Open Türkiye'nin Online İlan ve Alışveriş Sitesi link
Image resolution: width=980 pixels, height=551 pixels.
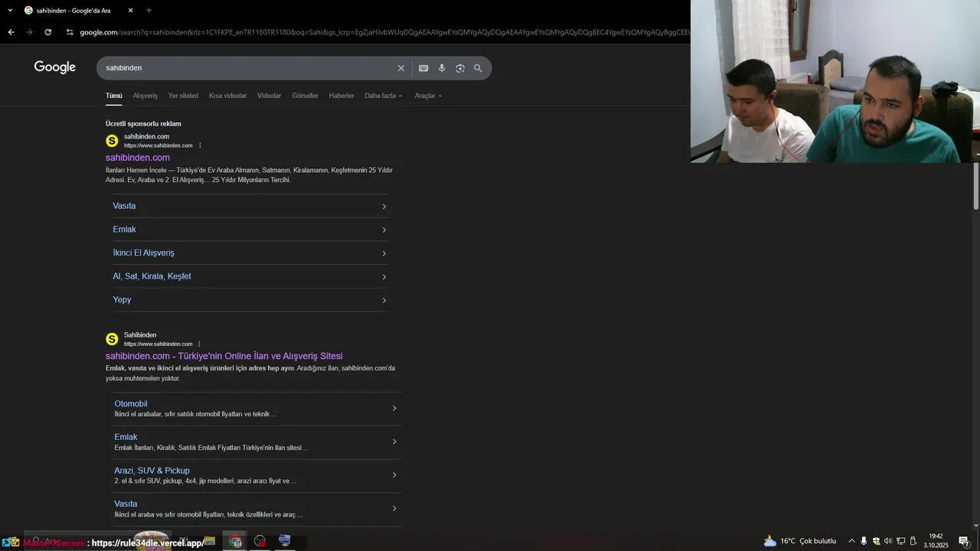224,356
